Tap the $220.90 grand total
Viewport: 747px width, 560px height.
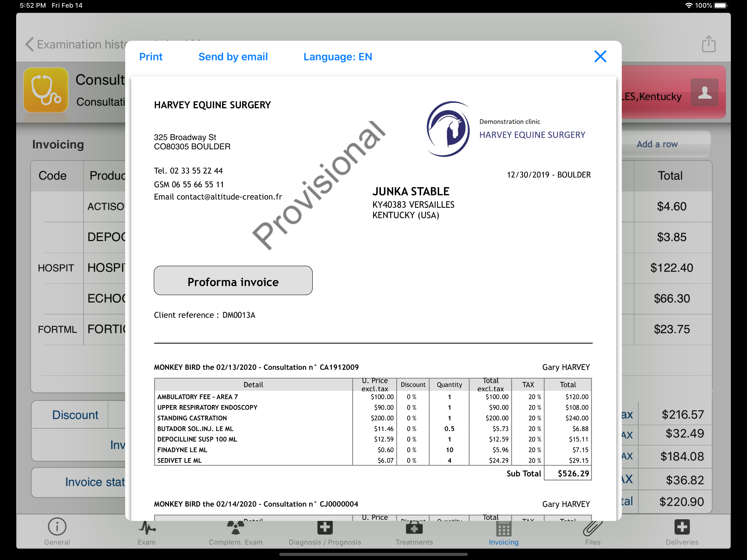pos(681,501)
